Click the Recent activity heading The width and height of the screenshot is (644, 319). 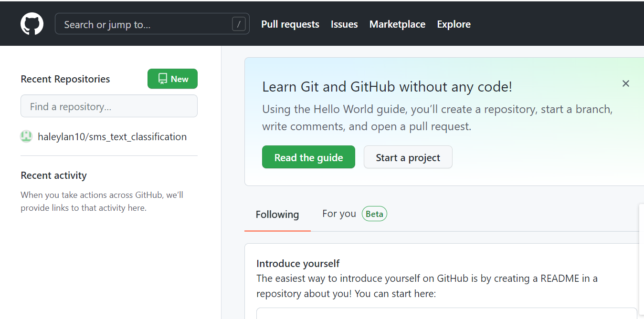(53, 175)
